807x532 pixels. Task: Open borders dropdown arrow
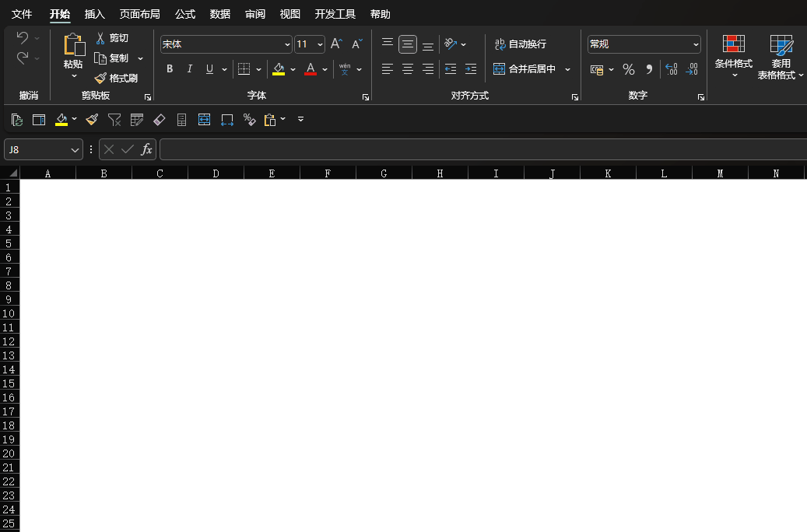point(258,69)
